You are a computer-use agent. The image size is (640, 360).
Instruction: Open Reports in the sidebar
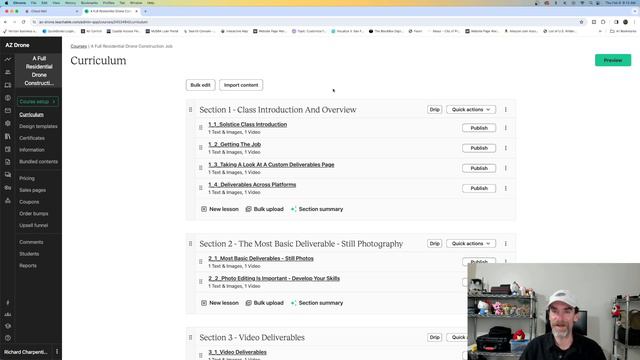pyautogui.click(x=28, y=266)
